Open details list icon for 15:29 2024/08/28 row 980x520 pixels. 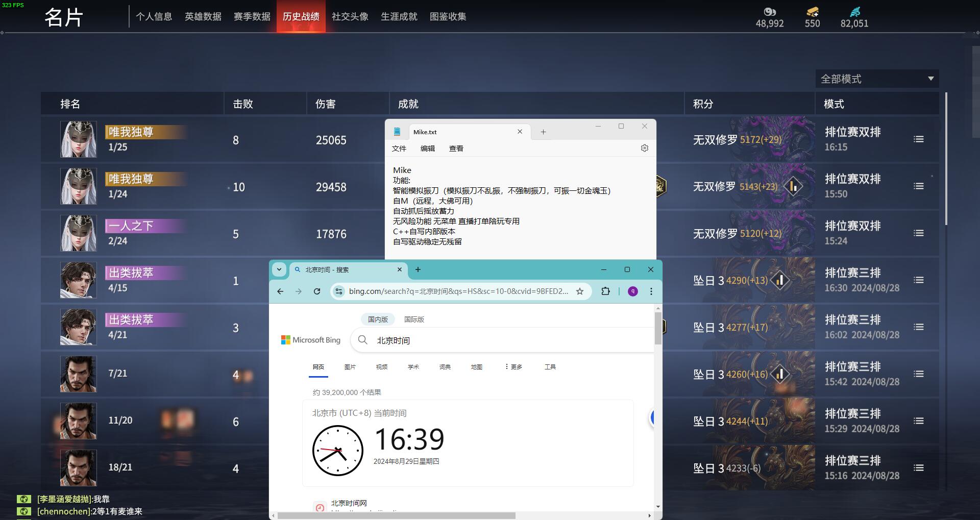919,421
